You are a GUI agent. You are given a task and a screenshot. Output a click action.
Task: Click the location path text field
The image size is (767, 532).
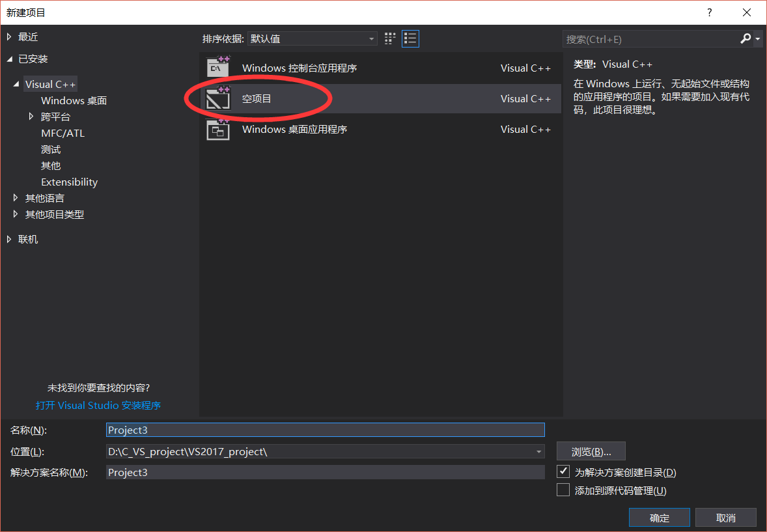[320, 451]
